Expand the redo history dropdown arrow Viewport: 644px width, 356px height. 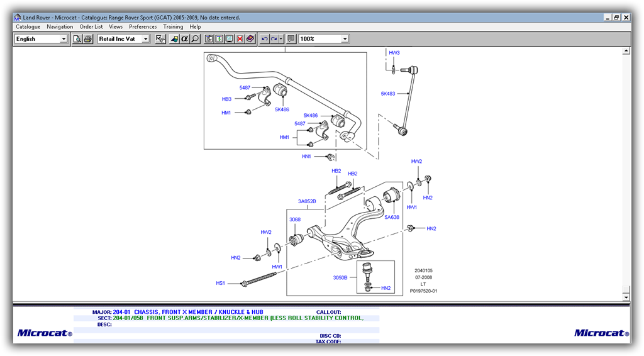pos(281,38)
